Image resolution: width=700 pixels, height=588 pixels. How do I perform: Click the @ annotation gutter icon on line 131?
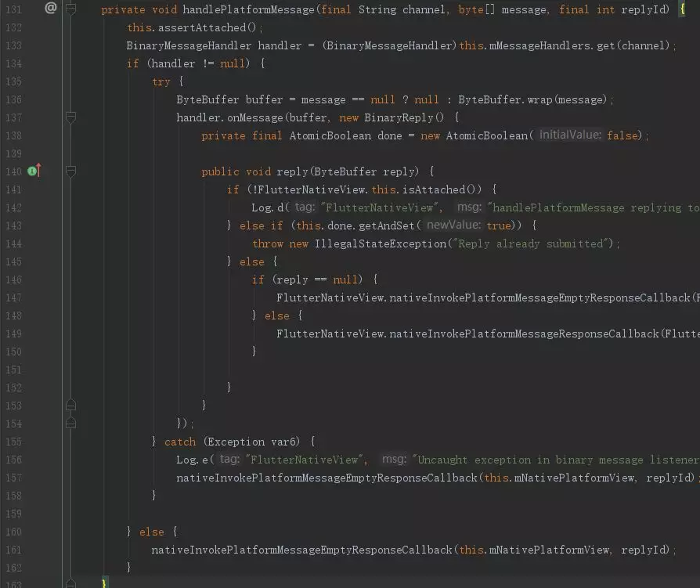tap(50, 8)
